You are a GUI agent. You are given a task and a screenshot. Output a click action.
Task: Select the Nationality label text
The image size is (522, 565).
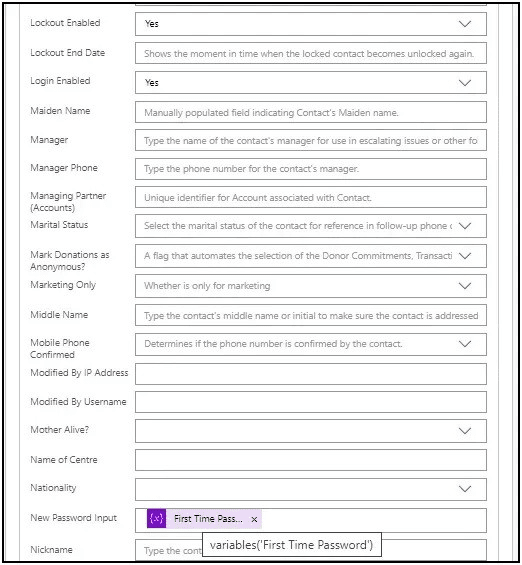tap(53, 488)
